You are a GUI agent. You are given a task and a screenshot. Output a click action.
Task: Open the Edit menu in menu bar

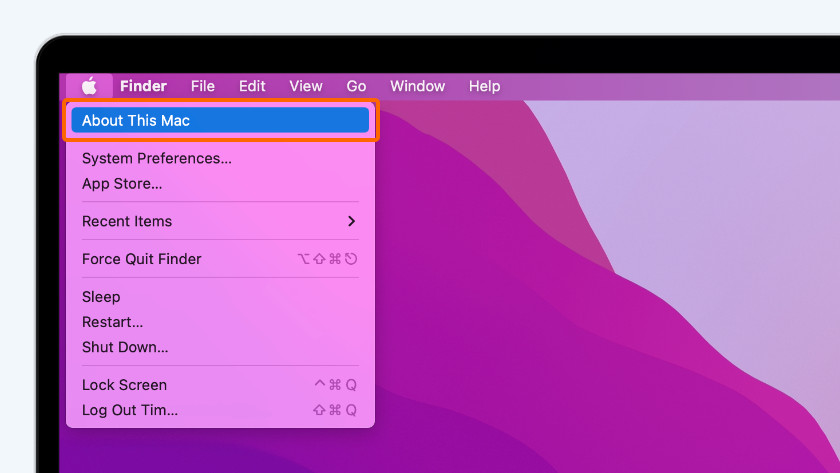coord(252,86)
